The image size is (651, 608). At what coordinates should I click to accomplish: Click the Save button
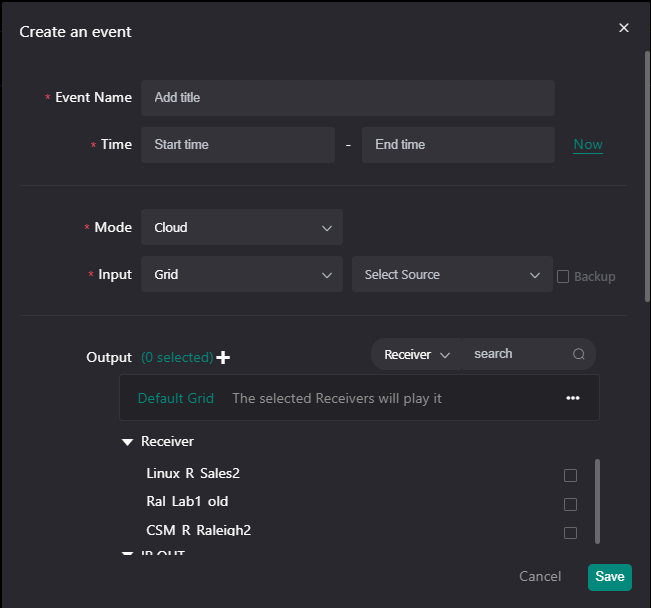pos(609,577)
